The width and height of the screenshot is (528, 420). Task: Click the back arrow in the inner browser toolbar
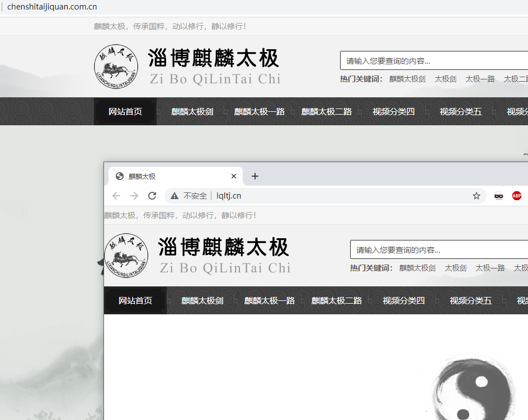(116, 196)
